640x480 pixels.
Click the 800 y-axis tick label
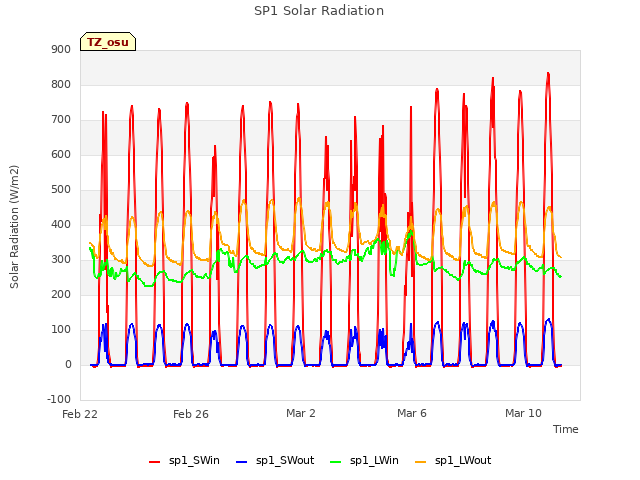tap(61, 84)
